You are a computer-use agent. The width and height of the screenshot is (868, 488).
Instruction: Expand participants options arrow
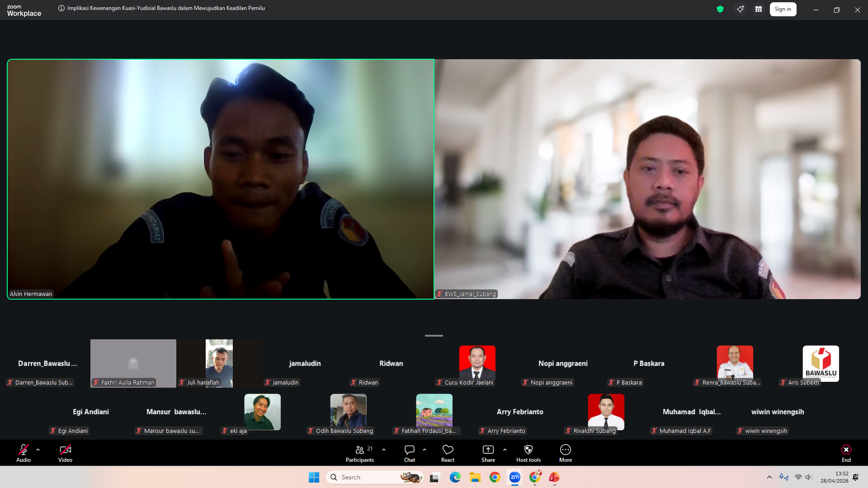tap(384, 450)
